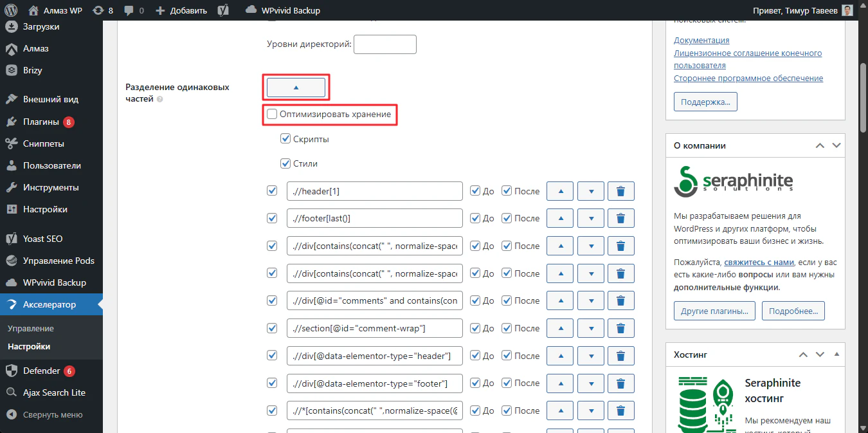
Task: Move .//section[@id="comment-wrap"] rule down
Action: [x=590, y=328]
